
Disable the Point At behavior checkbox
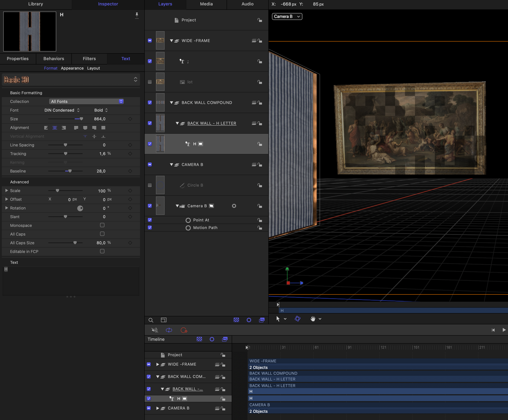point(150,220)
